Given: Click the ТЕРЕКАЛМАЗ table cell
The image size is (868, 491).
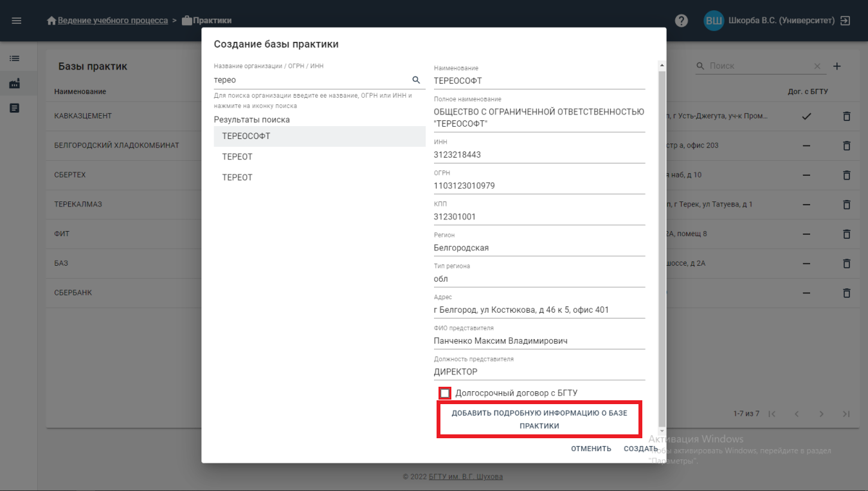Looking at the screenshot, I should 78,204.
